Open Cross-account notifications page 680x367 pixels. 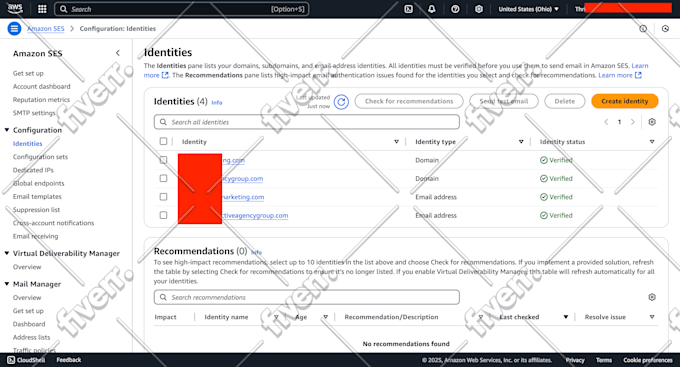[53, 223]
